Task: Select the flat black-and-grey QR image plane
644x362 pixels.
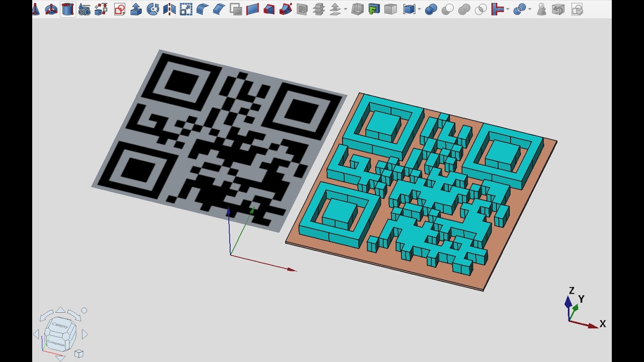Action: coord(219,140)
